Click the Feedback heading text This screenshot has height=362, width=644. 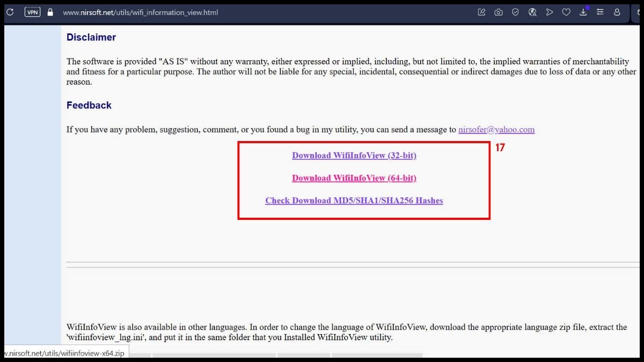click(89, 106)
